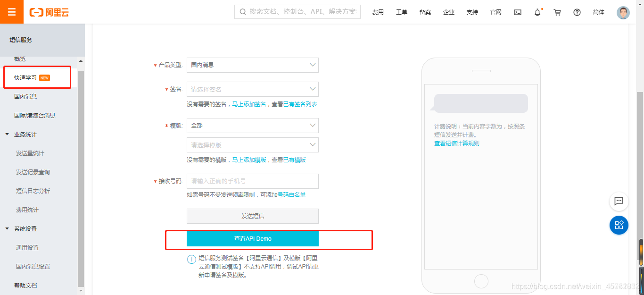Open the 工单 menu
Image resolution: width=644 pixels, height=295 pixels.
tap(402, 12)
